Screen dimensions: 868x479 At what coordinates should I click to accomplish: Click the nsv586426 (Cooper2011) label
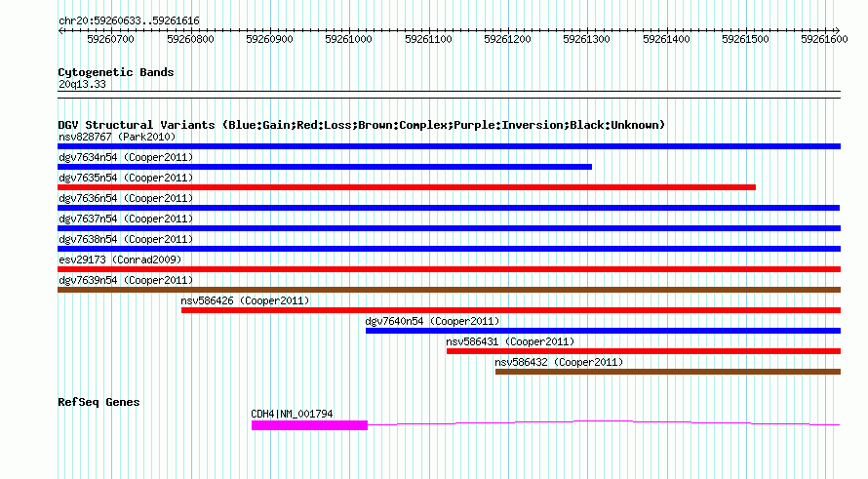(x=245, y=300)
